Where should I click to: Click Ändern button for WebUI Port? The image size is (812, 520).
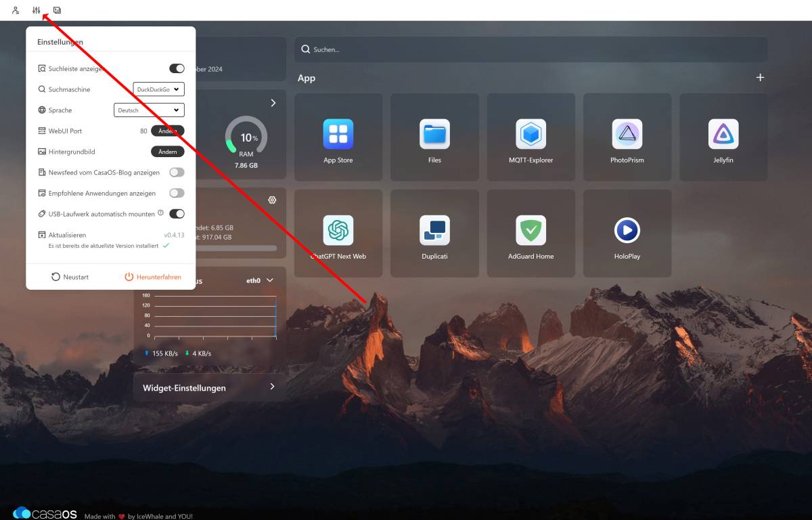click(167, 131)
